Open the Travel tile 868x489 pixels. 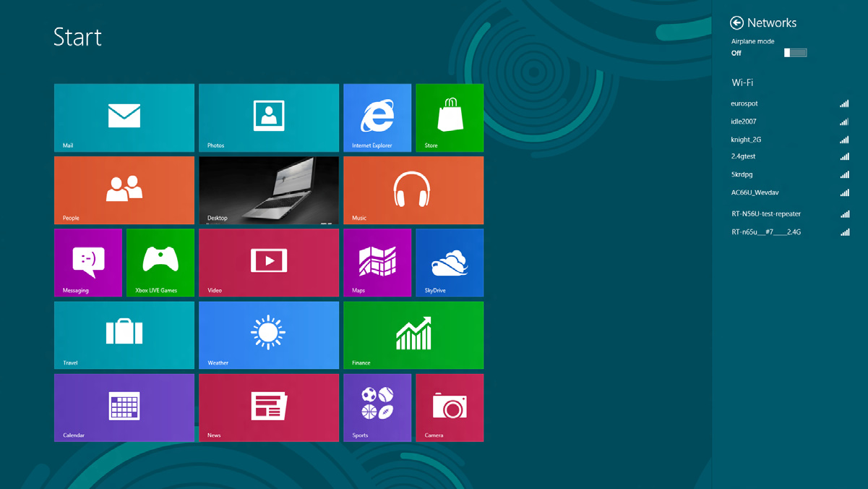click(x=124, y=336)
